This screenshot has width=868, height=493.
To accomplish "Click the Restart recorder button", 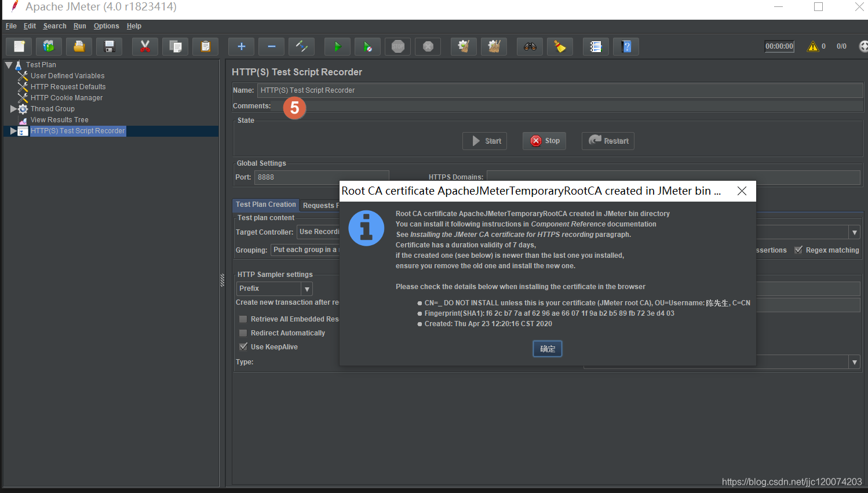I will click(608, 141).
